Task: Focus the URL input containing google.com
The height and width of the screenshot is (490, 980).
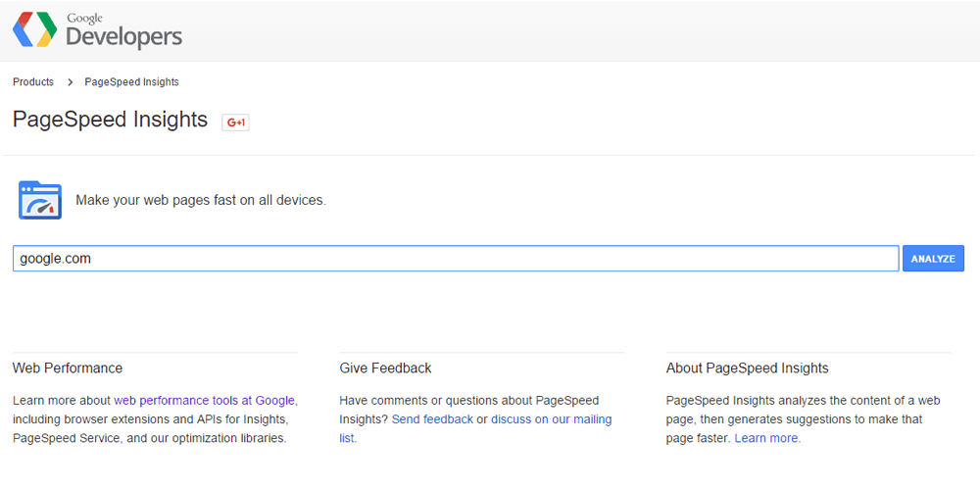Action: 456,258
